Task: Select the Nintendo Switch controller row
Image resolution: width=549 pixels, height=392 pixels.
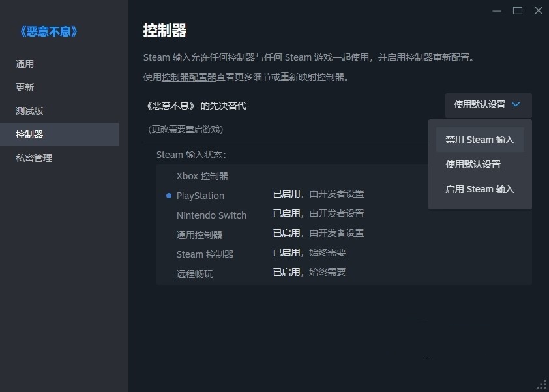Action: (211, 215)
